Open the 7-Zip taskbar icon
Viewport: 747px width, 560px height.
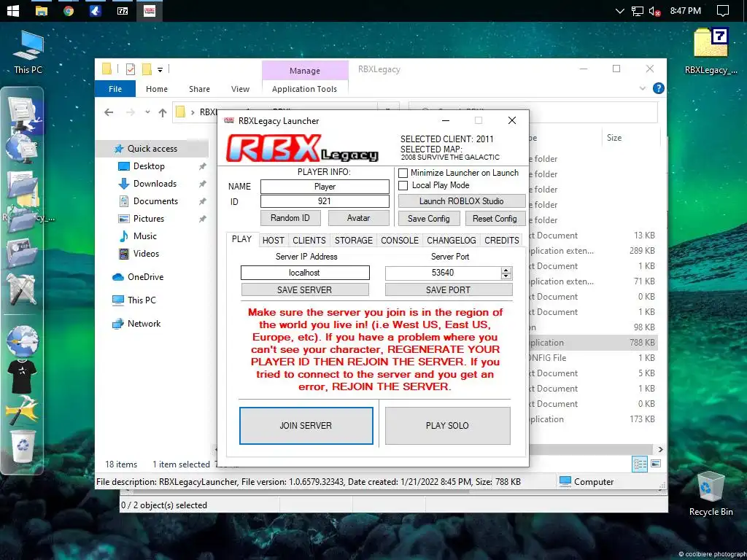click(x=123, y=10)
